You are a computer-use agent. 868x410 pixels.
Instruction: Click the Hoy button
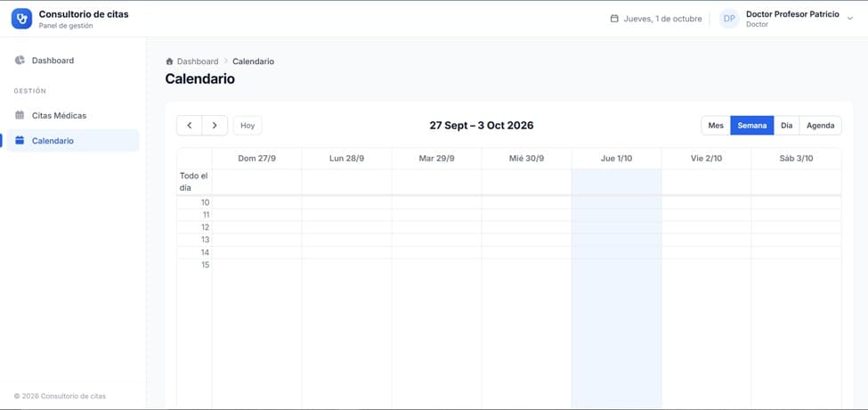click(247, 126)
